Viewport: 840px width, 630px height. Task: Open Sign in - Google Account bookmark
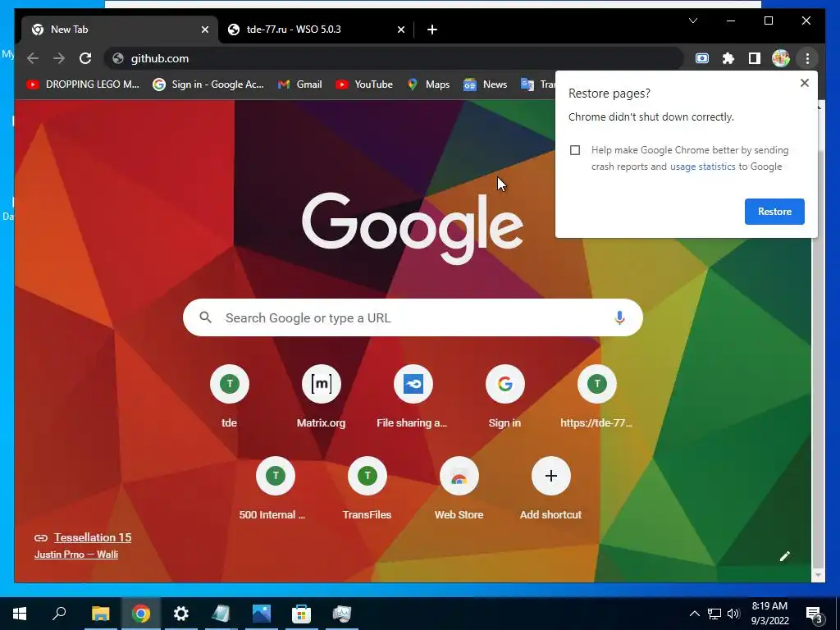(208, 84)
